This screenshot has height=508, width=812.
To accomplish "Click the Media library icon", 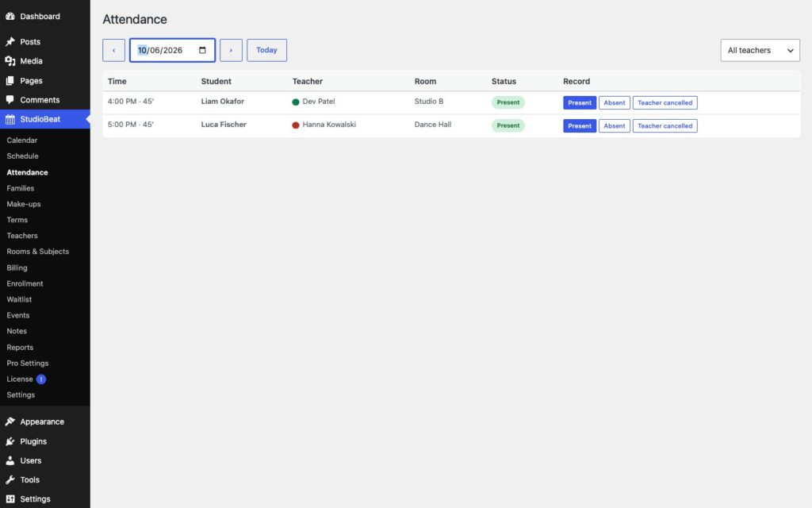I will point(10,60).
